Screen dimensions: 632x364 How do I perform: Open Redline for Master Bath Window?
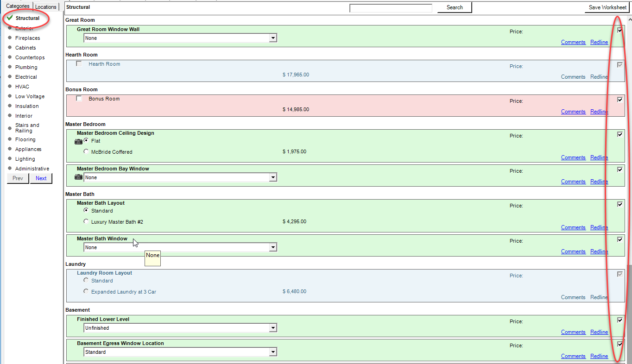[x=599, y=251]
